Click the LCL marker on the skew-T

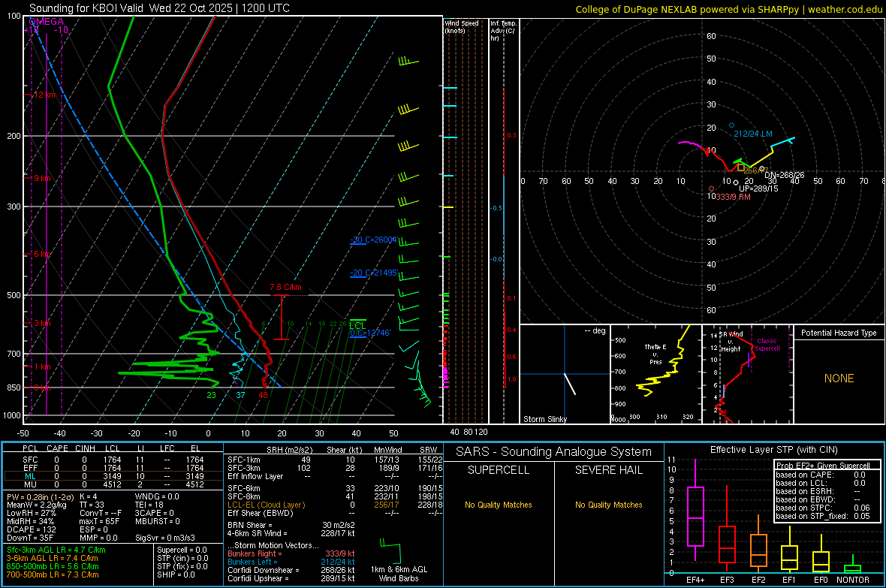pos(357,326)
